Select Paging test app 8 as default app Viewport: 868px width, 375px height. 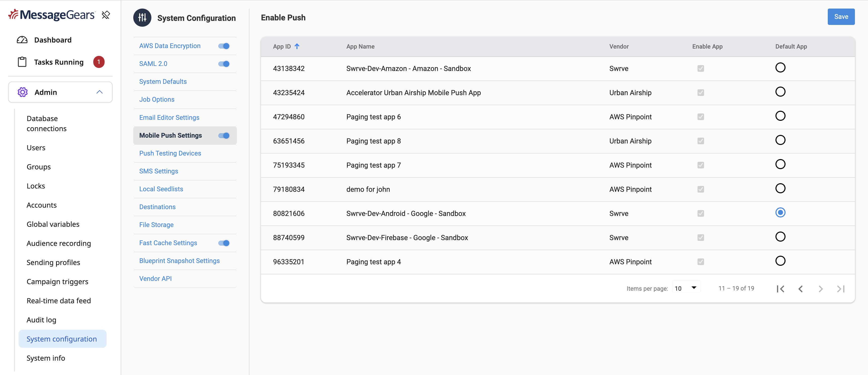tap(780, 140)
